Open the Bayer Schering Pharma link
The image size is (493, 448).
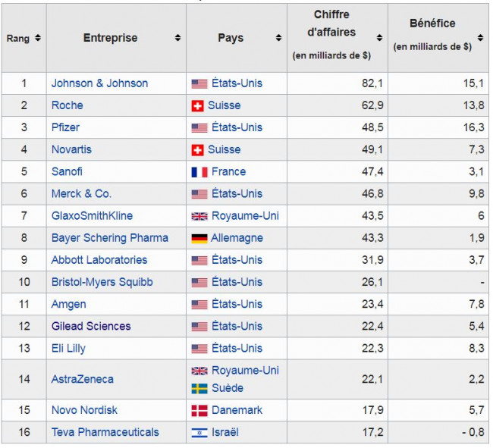click(110, 238)
